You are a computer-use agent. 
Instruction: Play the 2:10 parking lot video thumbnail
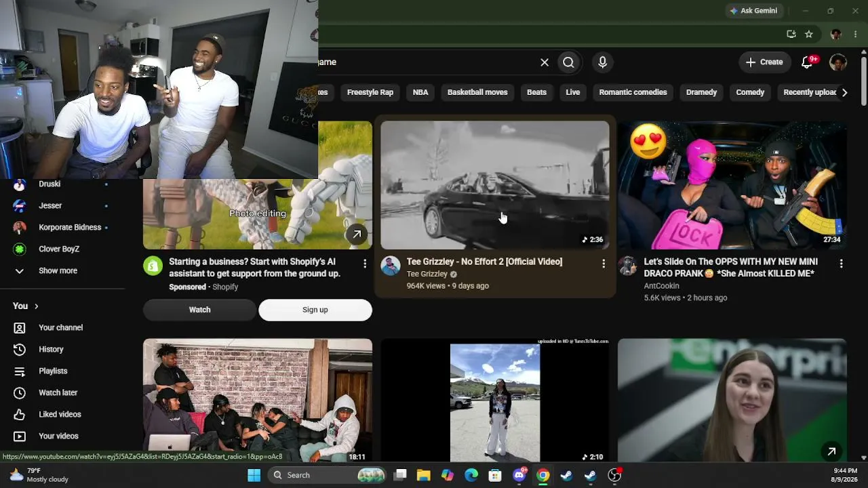[x=494, y=401]
